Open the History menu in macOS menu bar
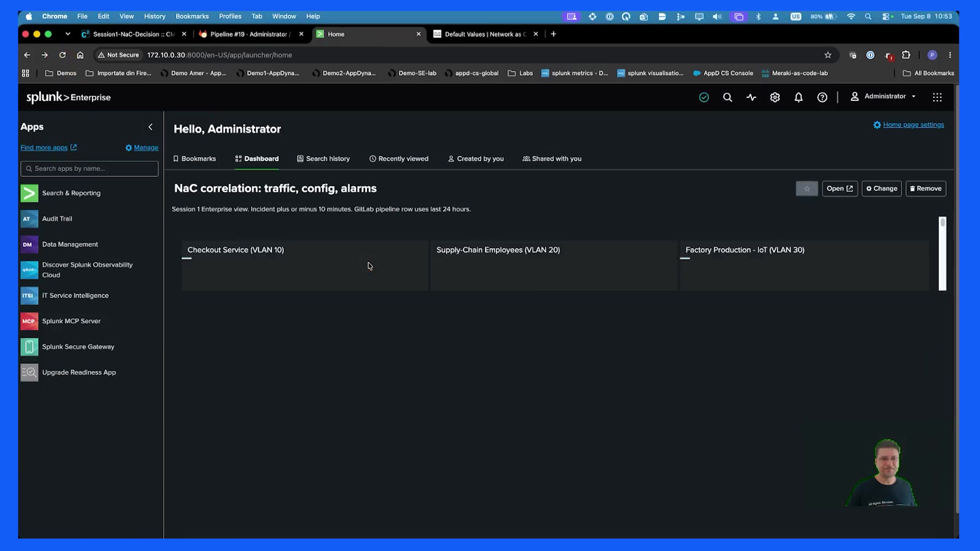This screenshot has height=551, width=980. [155, 16]
